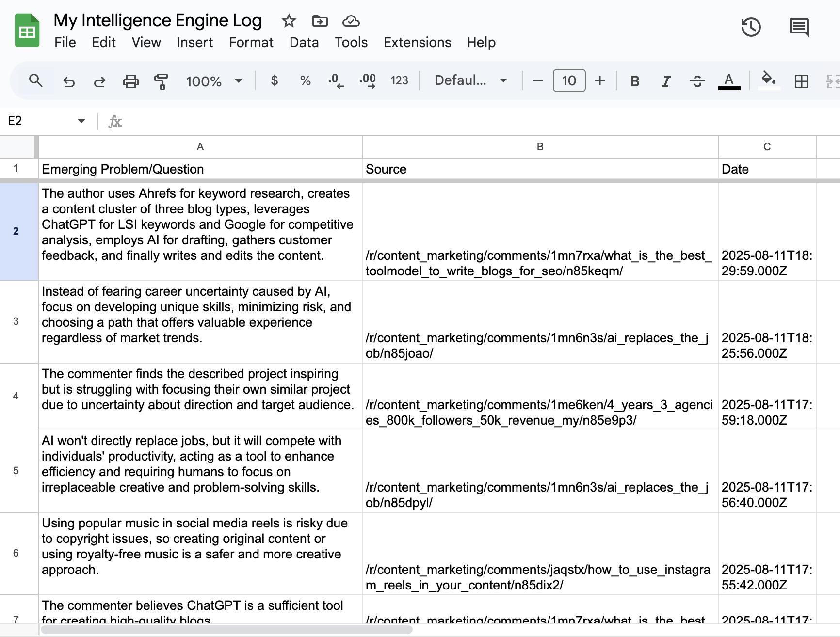The width and height of the screenshot is (840, 637).
Task: Open the text color picker
Action: [x=729, y=81]
